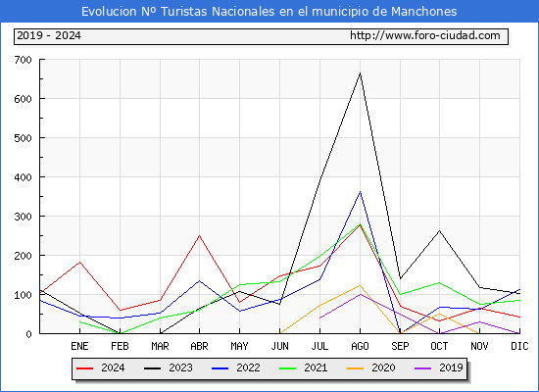Screen dimensions: 539x392
Task: Click the '2019 - 2024' year range label
Action: (49, 35)
